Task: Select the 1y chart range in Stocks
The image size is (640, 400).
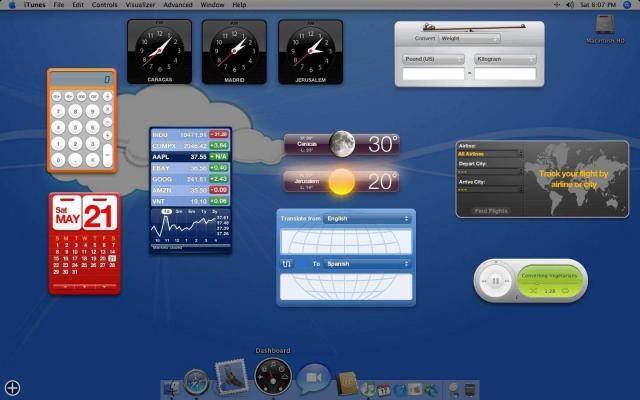Action: click(x=203, y=212)
